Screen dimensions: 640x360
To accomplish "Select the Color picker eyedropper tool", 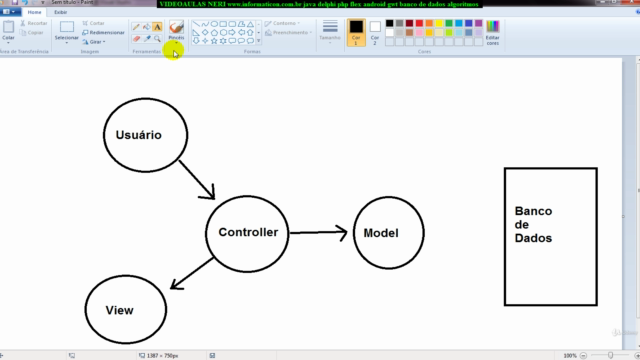I will tap(147, 38).
